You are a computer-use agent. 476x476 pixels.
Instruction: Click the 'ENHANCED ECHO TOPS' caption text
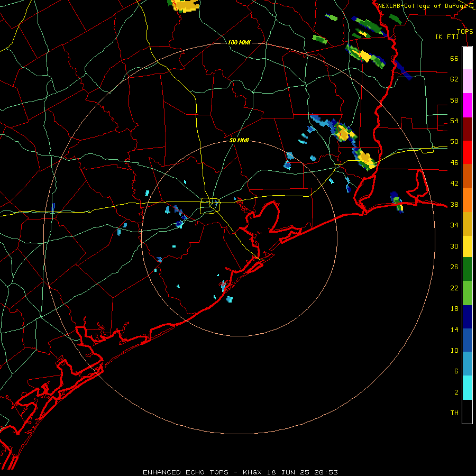[186, 472]
